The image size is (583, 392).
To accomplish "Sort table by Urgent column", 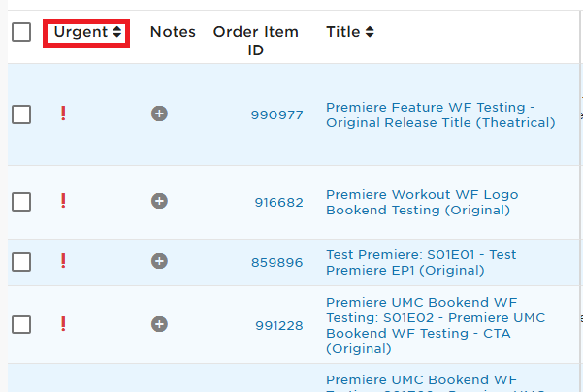I will 86,33.
